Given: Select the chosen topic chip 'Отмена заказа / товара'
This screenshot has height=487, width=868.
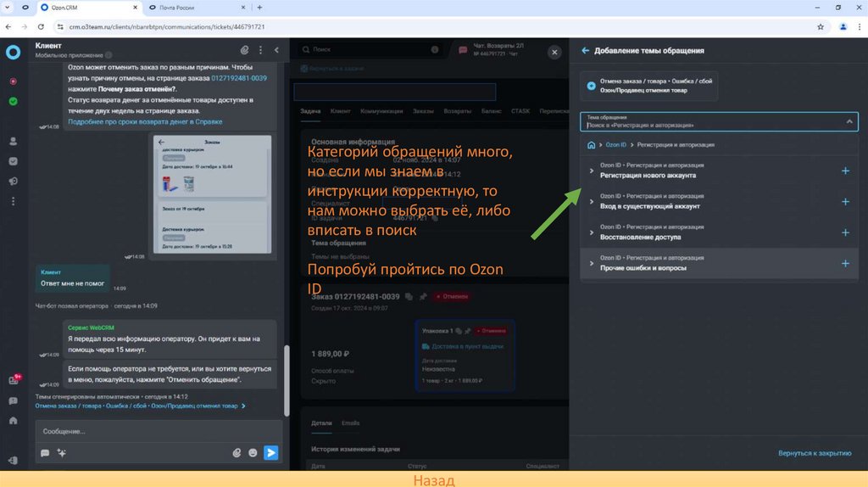Looking at the screenshot, I should click(x=648, y=86).
